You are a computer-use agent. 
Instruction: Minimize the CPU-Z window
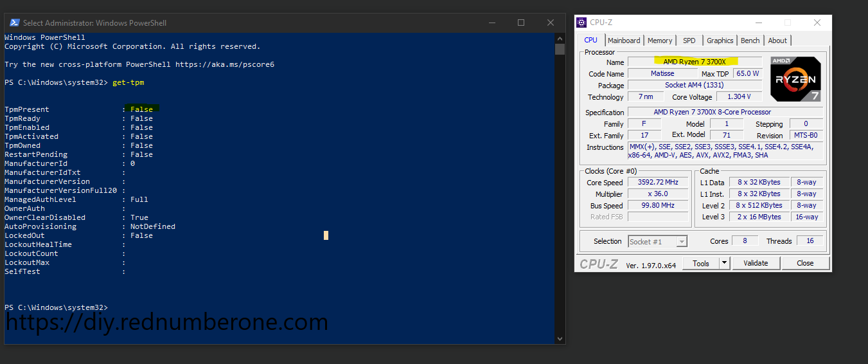(x=757, y=23)
